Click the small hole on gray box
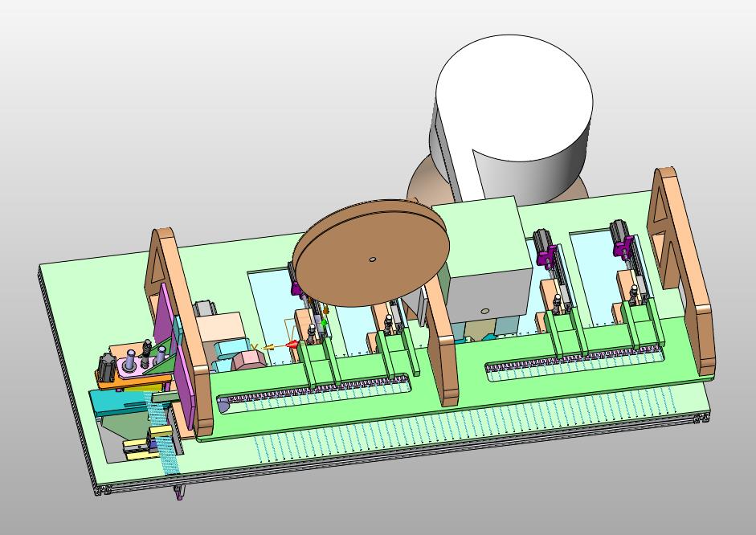The width and height of the screenshot is (756, 535). 485,312
